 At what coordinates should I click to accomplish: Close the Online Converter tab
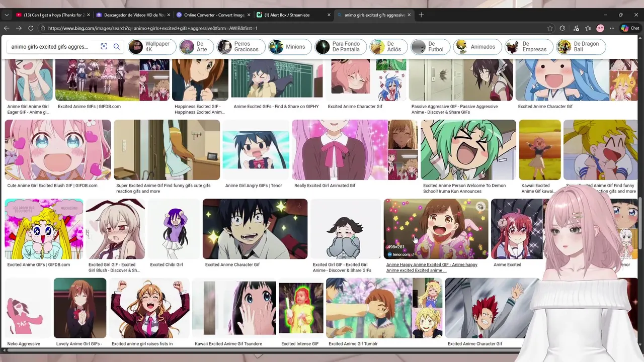pos(249,15)
